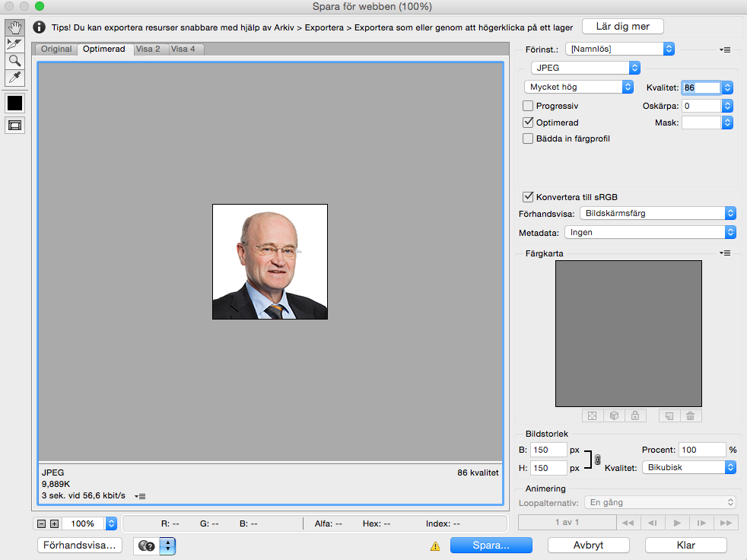This screenshot has width=747, height=560.
Task: Open Förhandsvisa Bildskärmsfärg dropdown
Action: [658, 213]
